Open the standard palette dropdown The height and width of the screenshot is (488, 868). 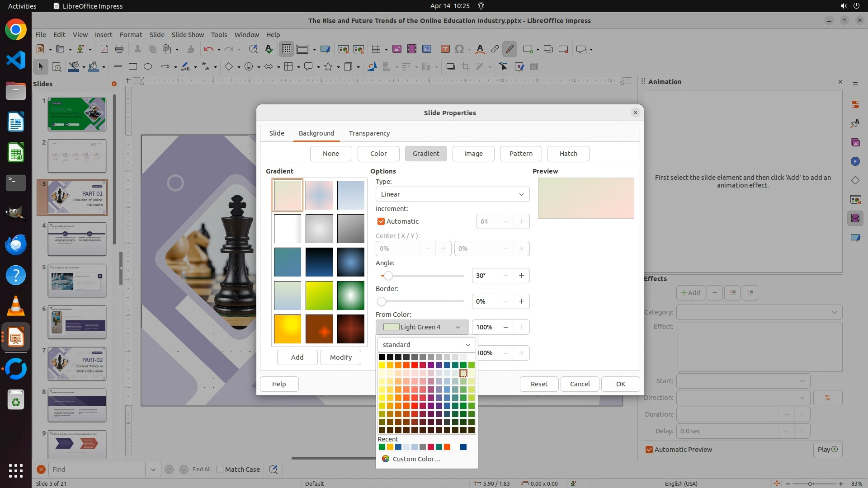click(x=426, y=345)
